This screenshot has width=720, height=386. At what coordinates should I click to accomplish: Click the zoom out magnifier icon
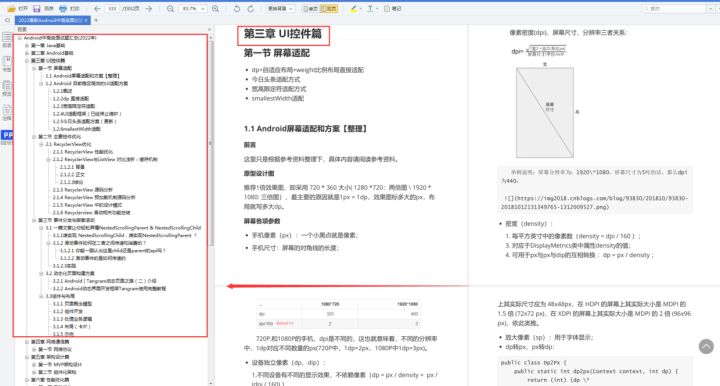coord(170,9)
